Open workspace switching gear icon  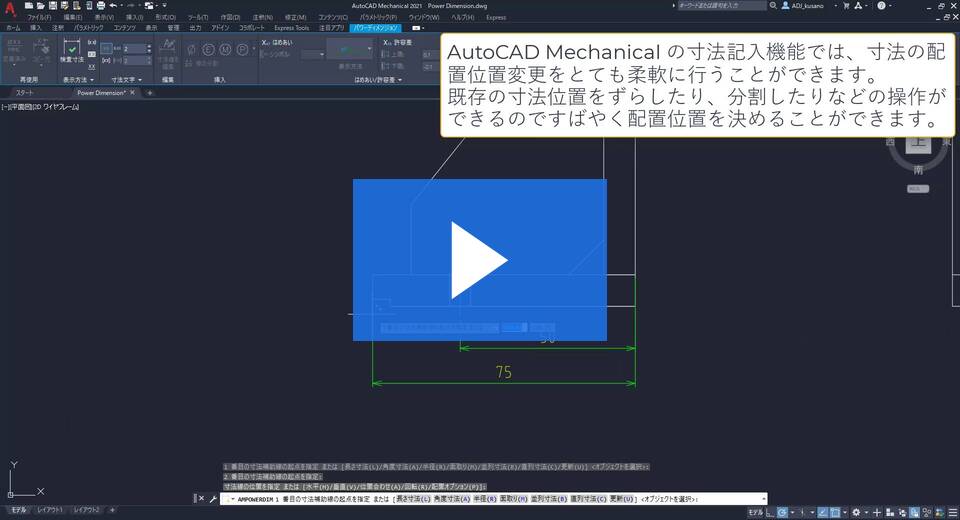[856, 513]
